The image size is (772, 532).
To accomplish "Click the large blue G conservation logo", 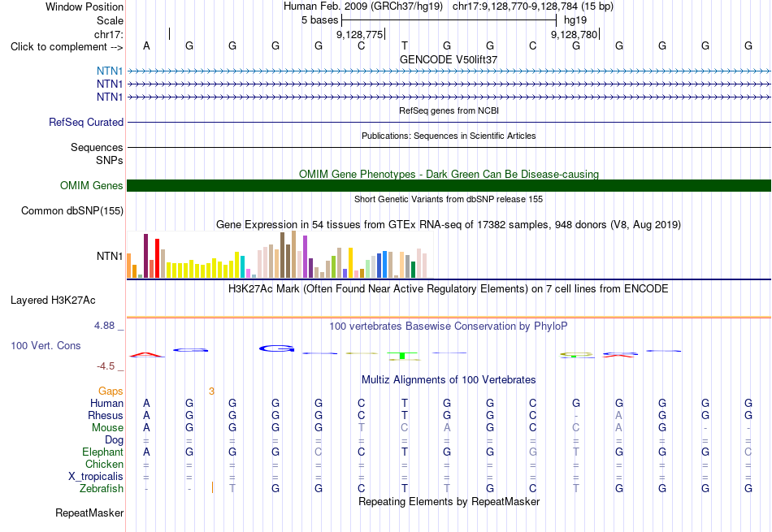I will tap(276, 349).
